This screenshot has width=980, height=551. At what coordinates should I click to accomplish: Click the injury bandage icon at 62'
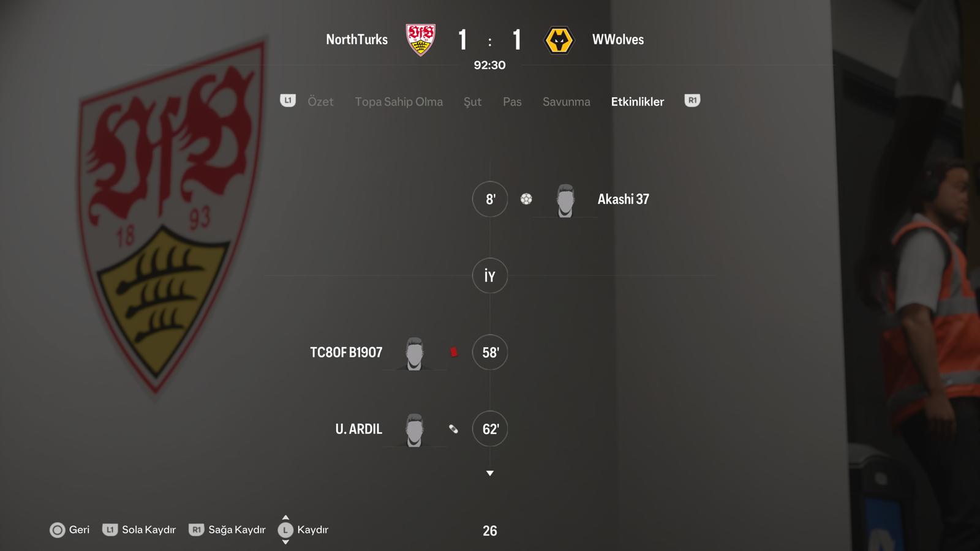point(453,429)
